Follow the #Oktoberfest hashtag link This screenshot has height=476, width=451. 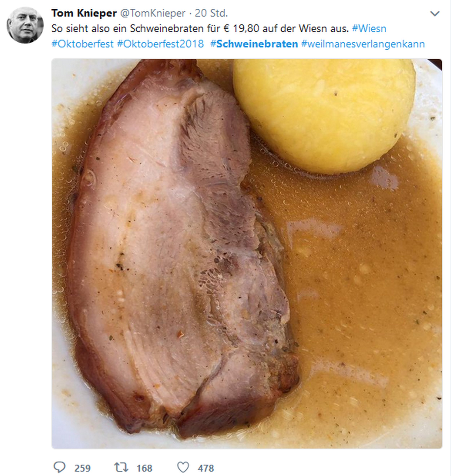(82, 44)
